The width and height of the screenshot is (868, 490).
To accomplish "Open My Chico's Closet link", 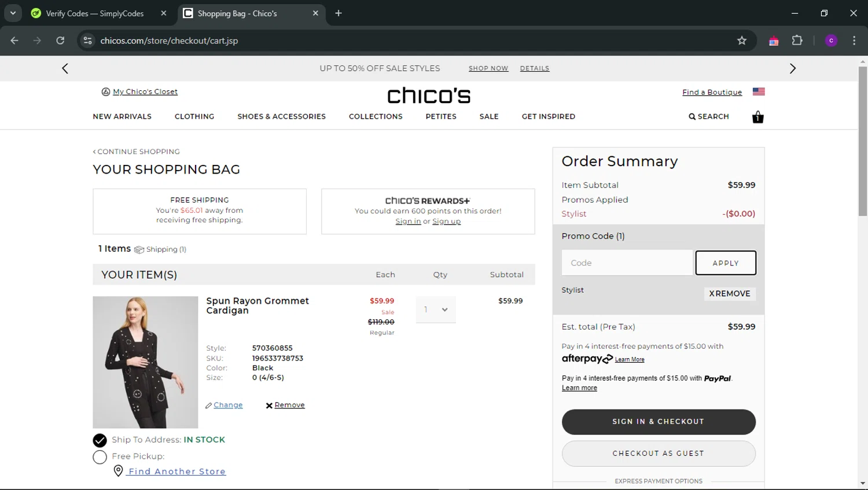I will pyautogui.click(x=145, y=91).
